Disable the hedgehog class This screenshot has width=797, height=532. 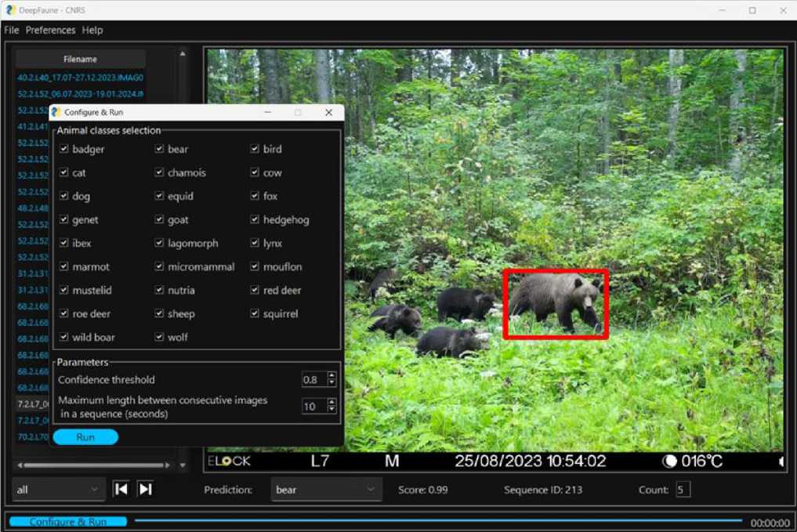pos(255,219)
